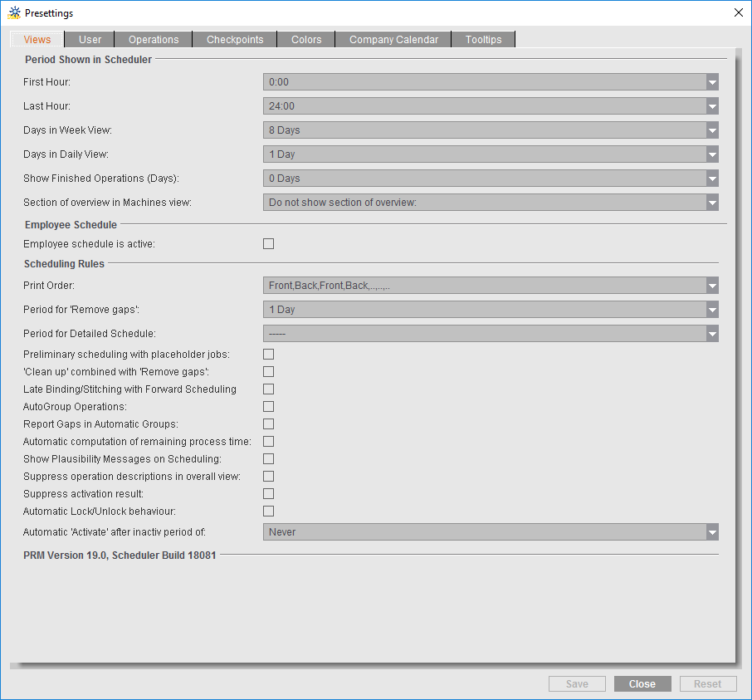Screen dimensions: 752x700
Task: Expand Period for 'Remove gaps' dropdown
Action: click(491, 310)
